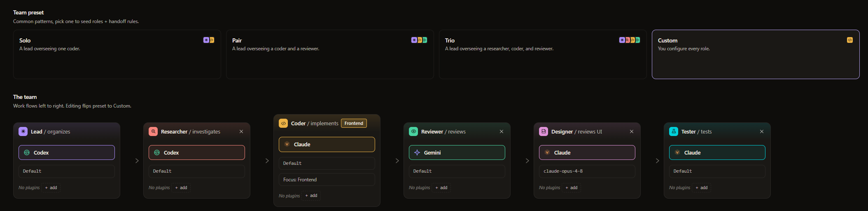
Task: Add a plugin to the Coder role
Action: tap(311, 196)
